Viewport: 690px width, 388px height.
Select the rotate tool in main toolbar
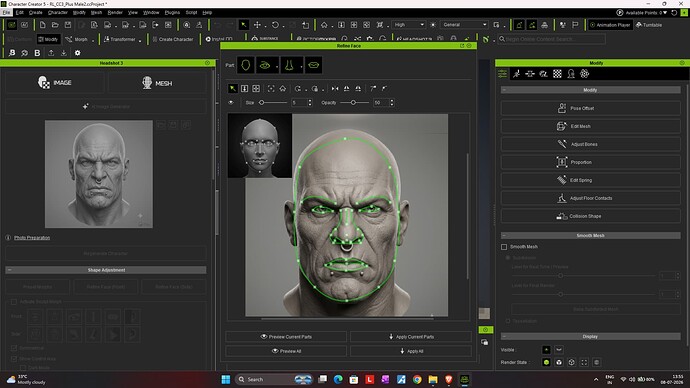tap(275, 25)
